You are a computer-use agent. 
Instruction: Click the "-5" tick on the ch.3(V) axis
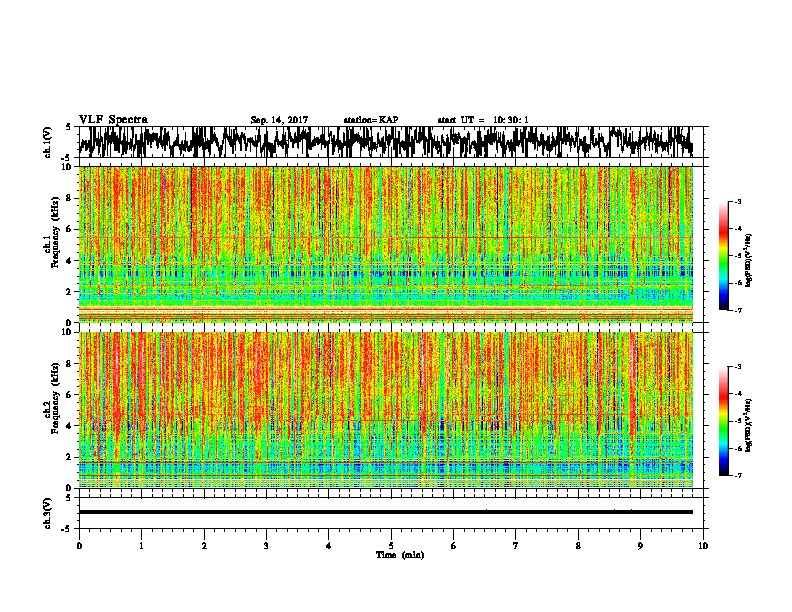coord(66,529)
